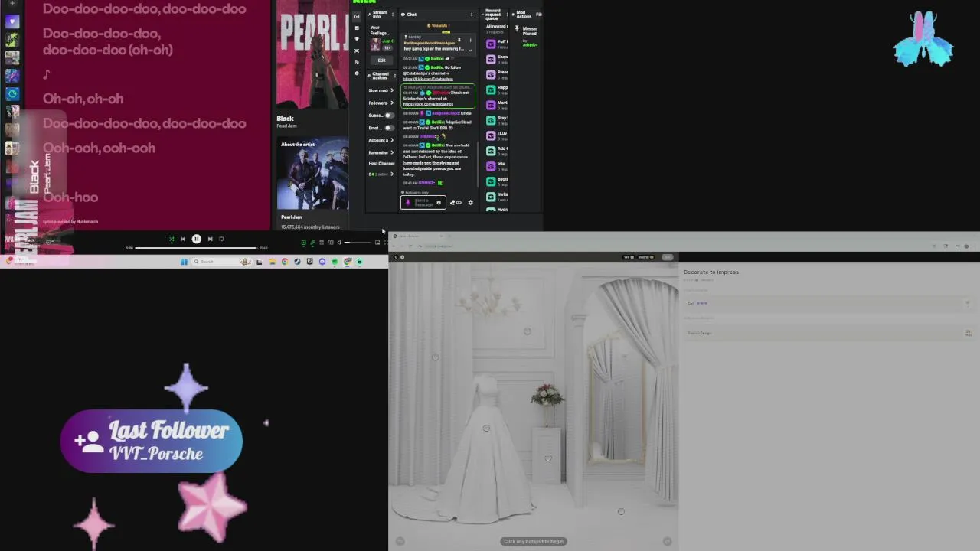980x551 pixels.
Task: Click the back arrow in the decorate scene toolbar
Action: pyautogui.click(x=395, y=257)
